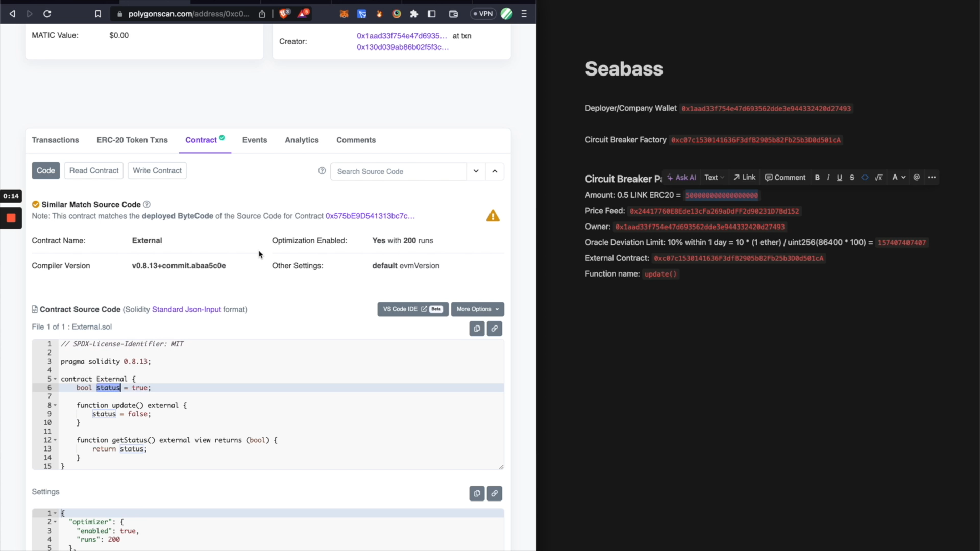Go back in the browser

[x=12, y=14]
